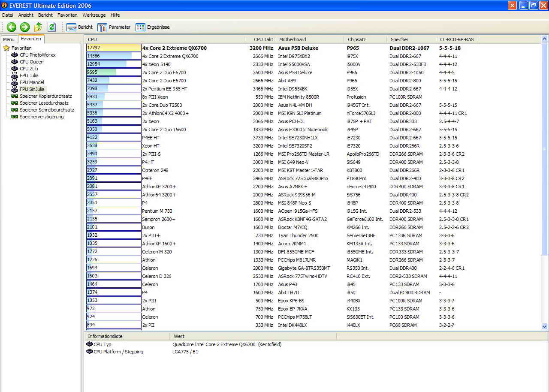Click Gigabyte GA-8TRS350MT motherboard cell
Viewport: 549px width, 392px height.
tap(304, 268)
